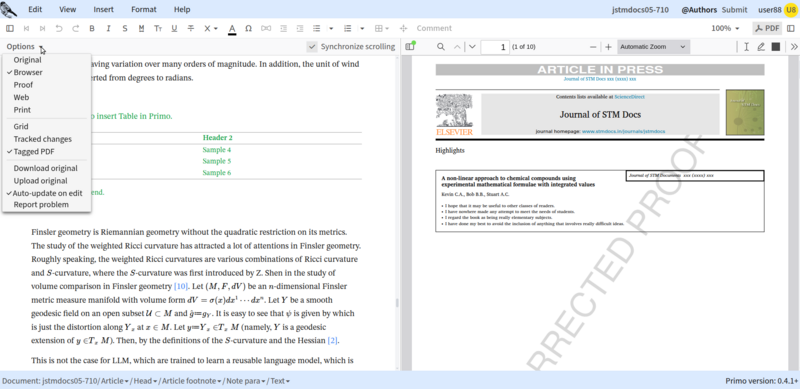Image resolution: width=800 pixels, height=389 pixels.
Task: Apply italic formatting with I icon
Action: pyautogui.click(x=108, y=29)
